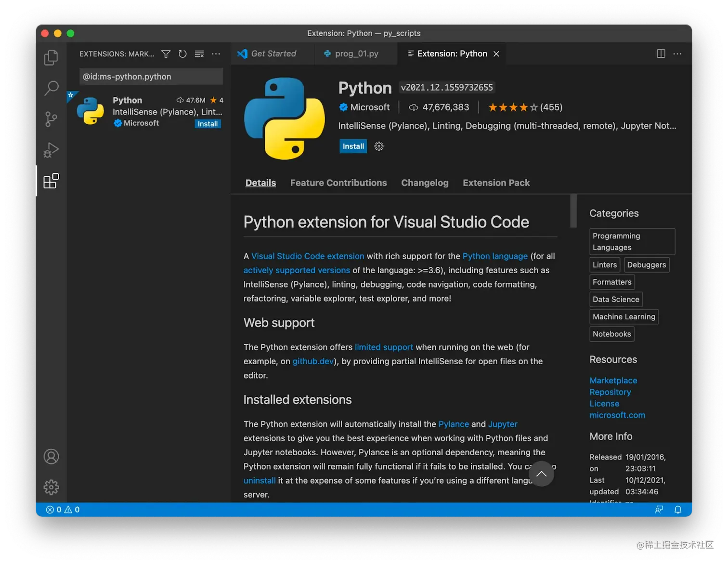Install Python from the sidebar list
Image resolution: width=728 pixels, height=564 pixels.
coord(208,124)
